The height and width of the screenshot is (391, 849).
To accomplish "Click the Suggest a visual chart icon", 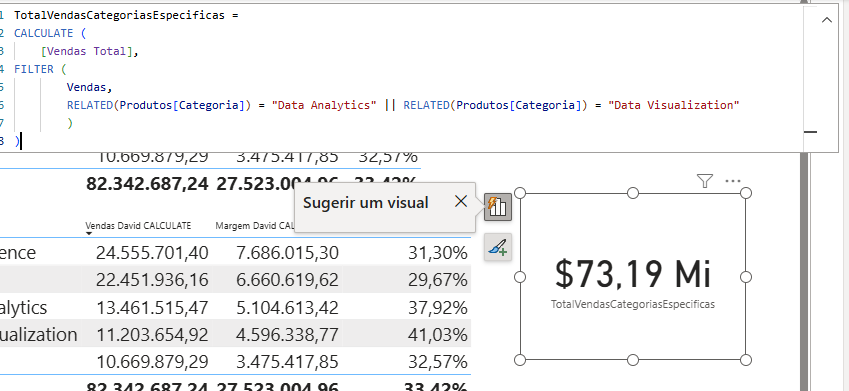I will pos(498,206).
